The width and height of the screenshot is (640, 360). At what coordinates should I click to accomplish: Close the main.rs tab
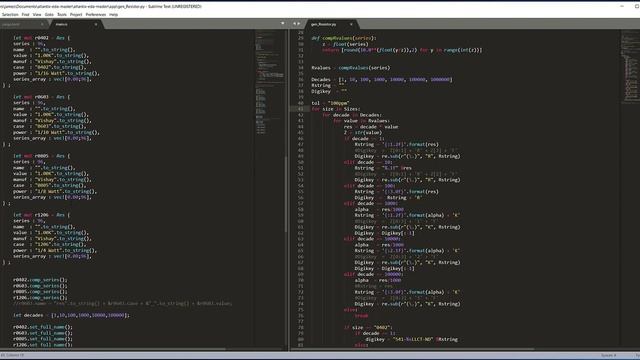click(x=96, y=24)
